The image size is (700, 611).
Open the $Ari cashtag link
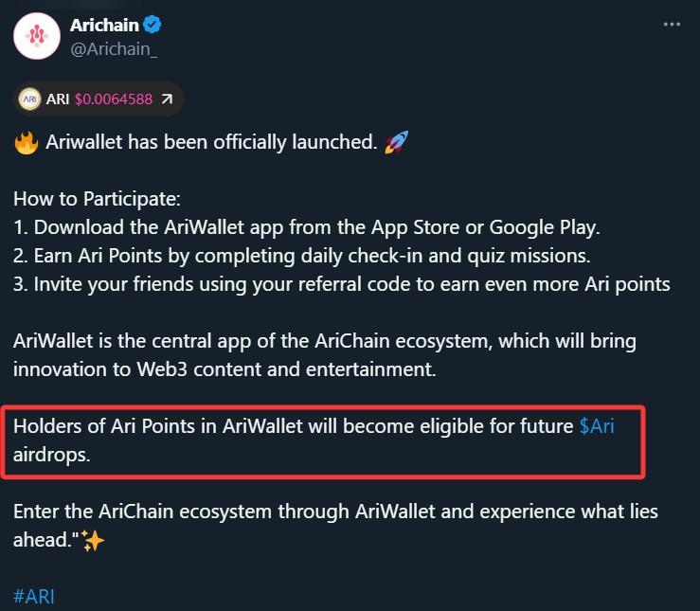tap(597, 426)
